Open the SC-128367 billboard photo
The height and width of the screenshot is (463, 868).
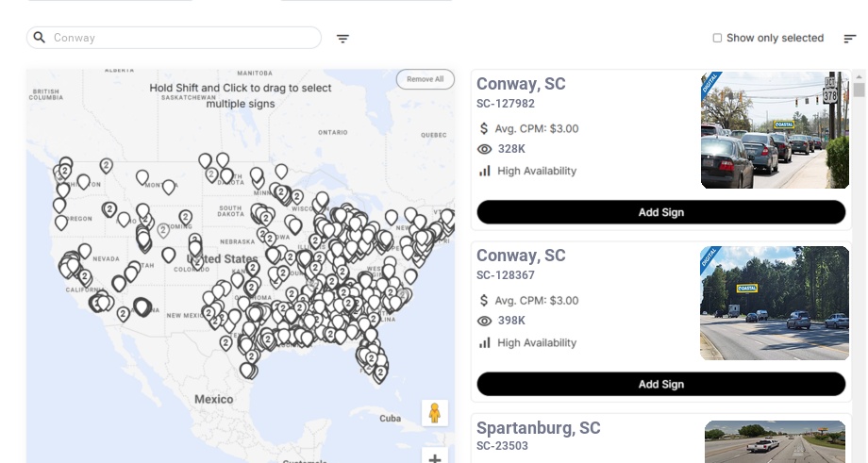pos(773,303)
